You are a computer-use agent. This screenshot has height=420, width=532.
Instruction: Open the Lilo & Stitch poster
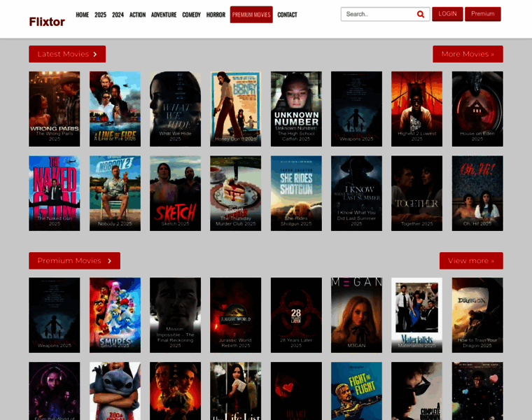pos(115,391)
